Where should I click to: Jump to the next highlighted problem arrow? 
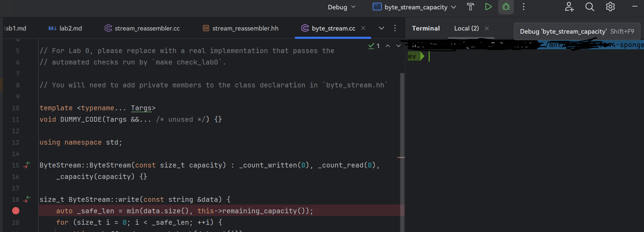399,46
